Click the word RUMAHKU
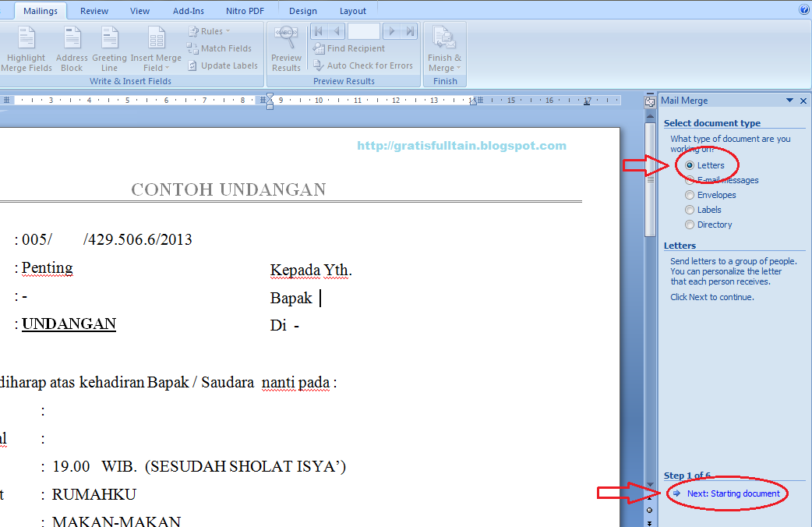 coord(94,494)
